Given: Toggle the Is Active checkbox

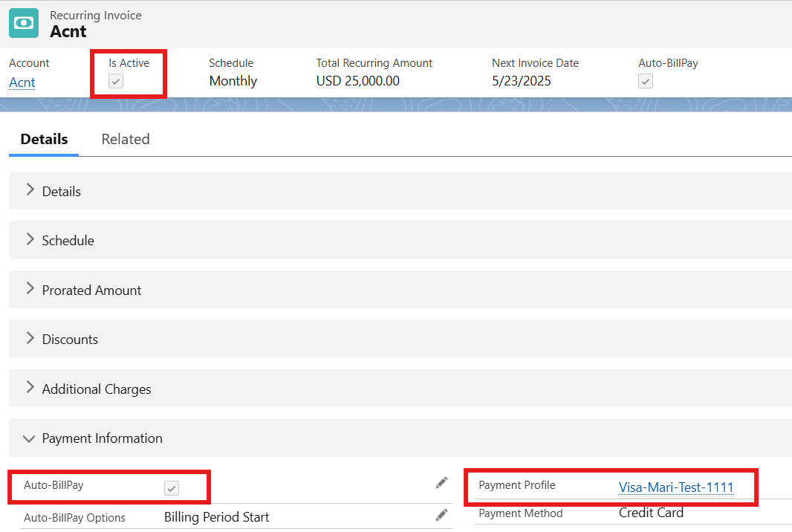Looking at the screenshot, I should point(116,81).
